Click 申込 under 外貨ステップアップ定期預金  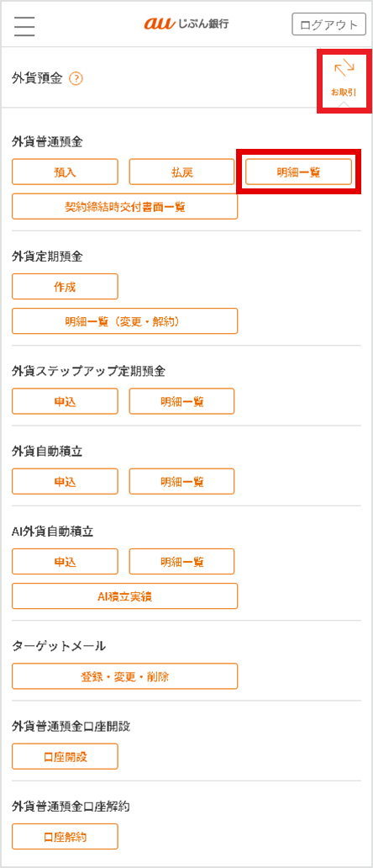click(x=66, y=401)
